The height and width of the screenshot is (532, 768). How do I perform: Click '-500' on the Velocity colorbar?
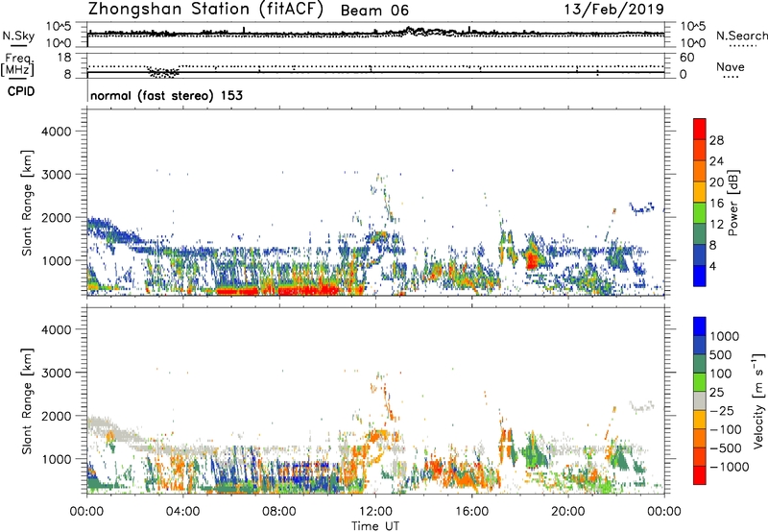point(725,447)
